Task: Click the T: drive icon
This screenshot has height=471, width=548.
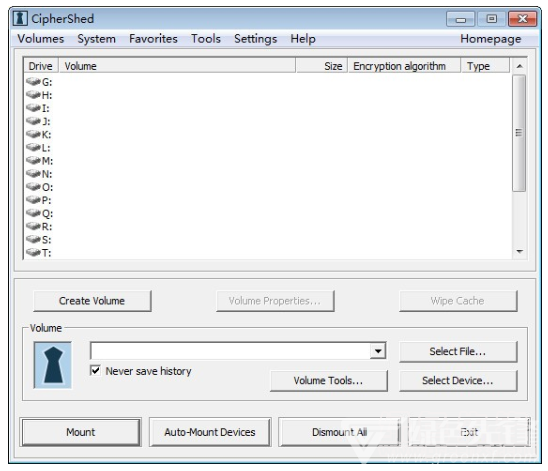Action: coord(33,252)
